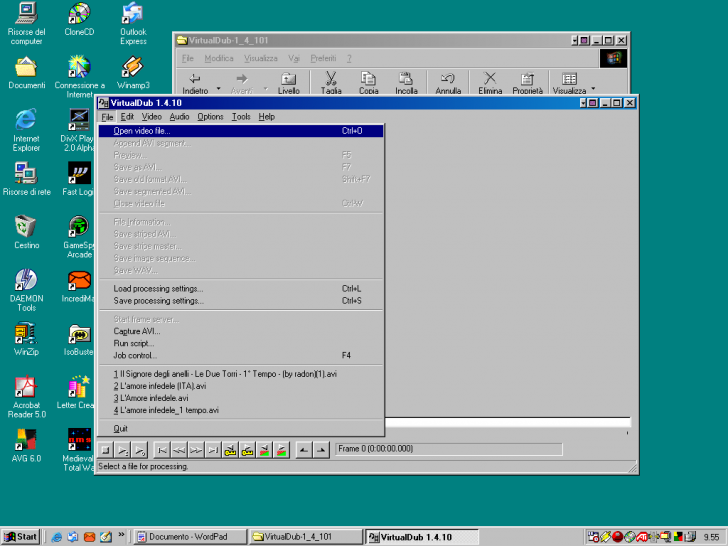
Task: Jump to the start of video
Action: (x=162, y=450)
